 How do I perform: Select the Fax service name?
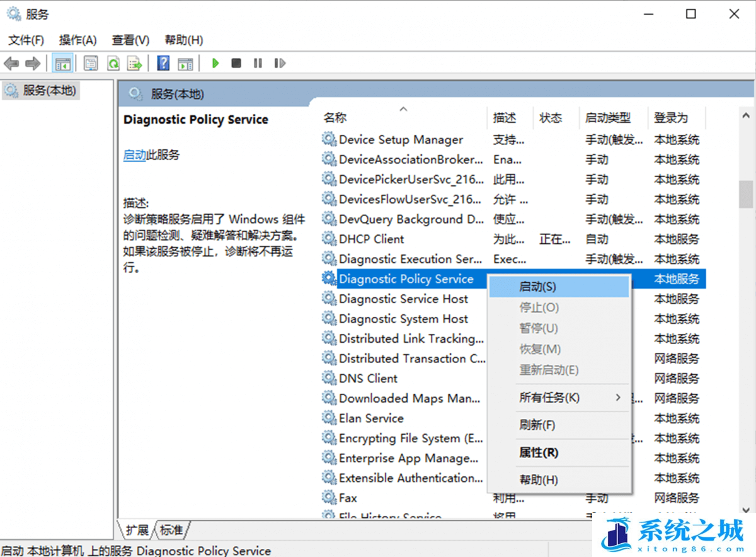tap(348, 498)
